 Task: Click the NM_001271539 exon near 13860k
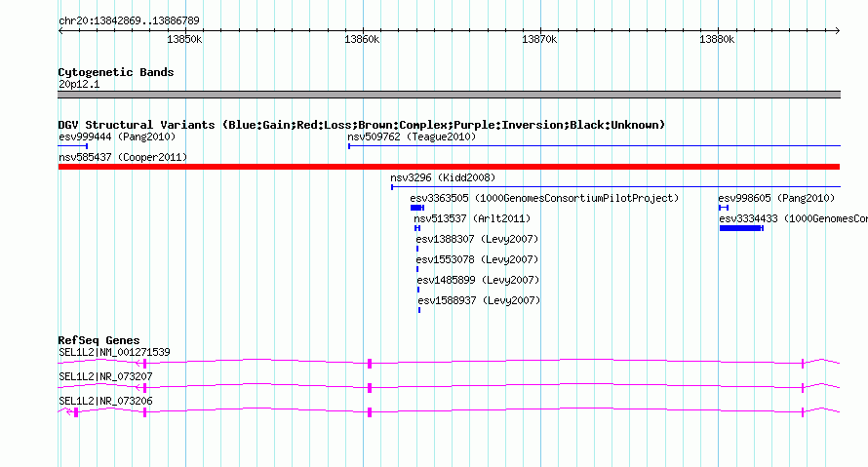[370, 364]
